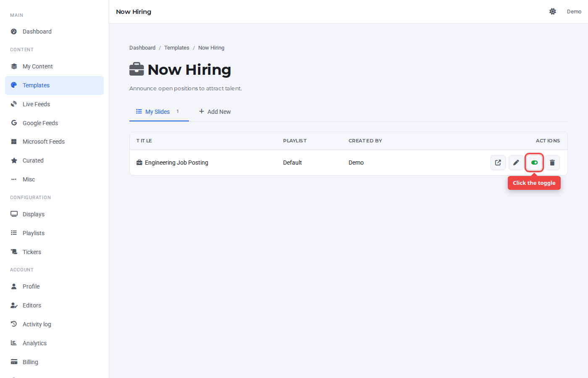Open Curated content page

click(54, 160)
